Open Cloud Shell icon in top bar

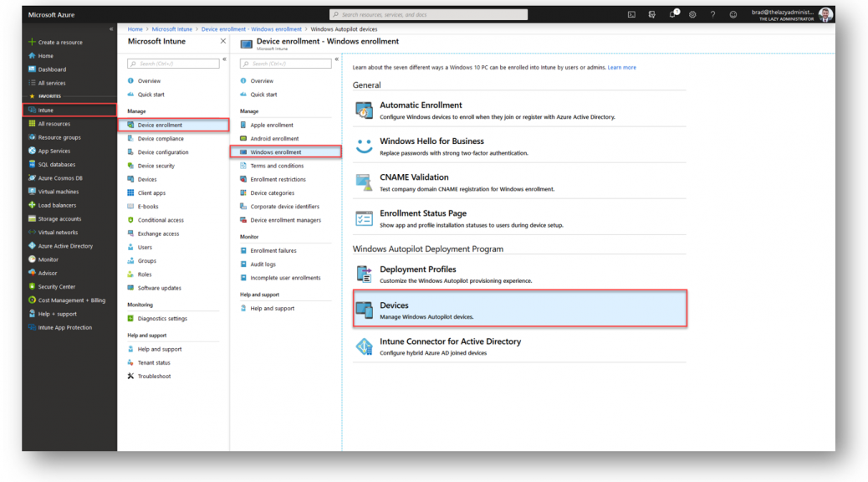click(631, 15)
